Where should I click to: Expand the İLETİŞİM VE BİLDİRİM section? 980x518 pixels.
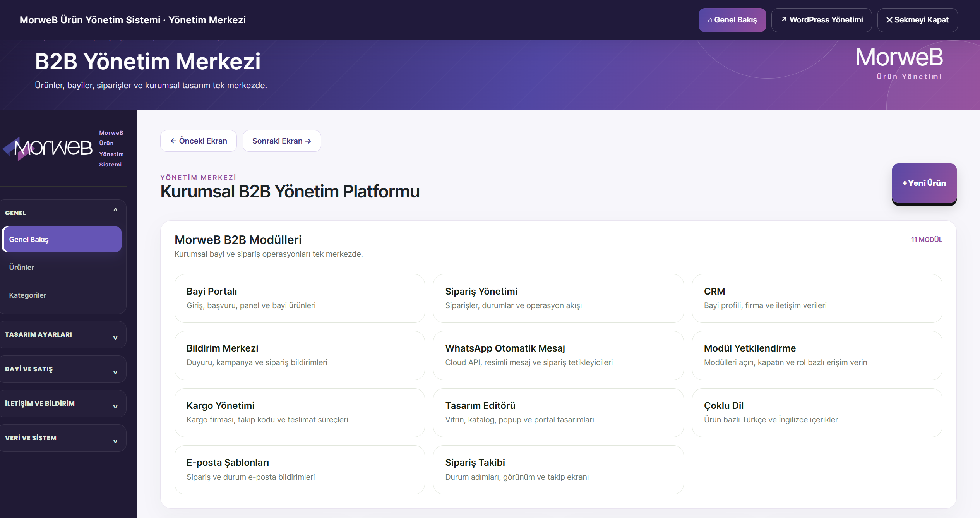pos(62,403)
